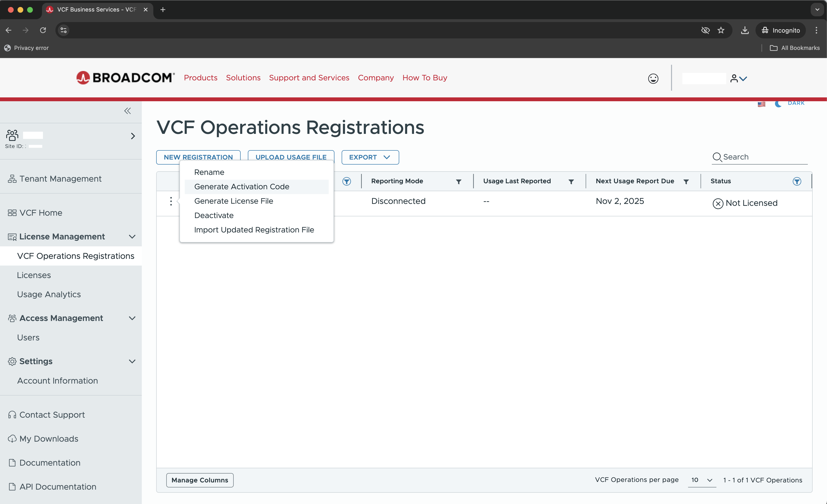This screenshot has height=504, width=827.
Task: Open the row actions three-dot menu
Action: [171, 201]
